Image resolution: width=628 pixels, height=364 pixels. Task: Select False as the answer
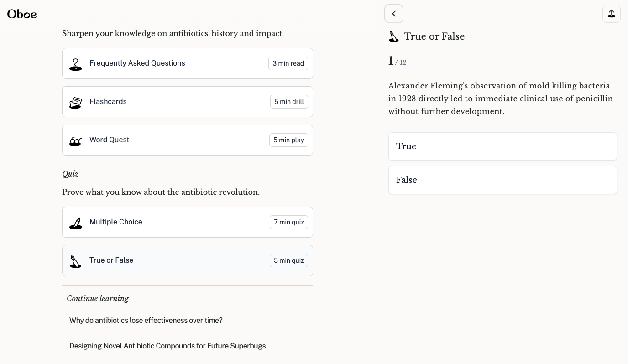tap(502, 180)
